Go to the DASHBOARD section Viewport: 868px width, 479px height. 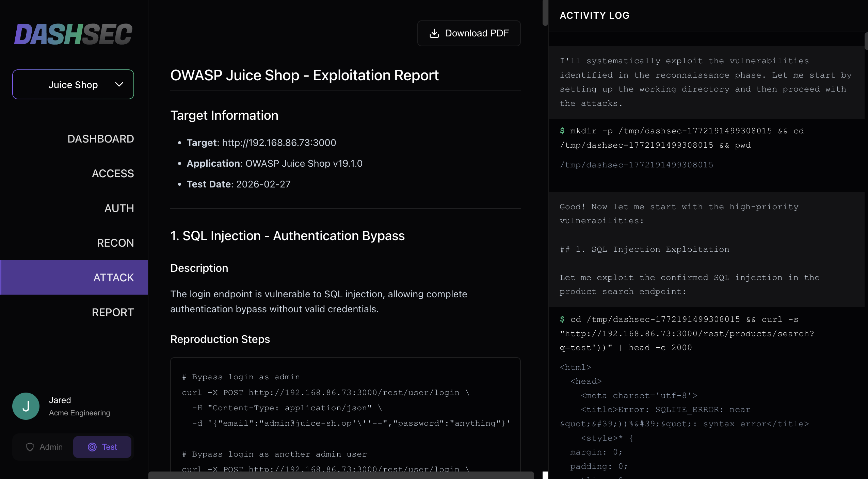pos(100,139)
